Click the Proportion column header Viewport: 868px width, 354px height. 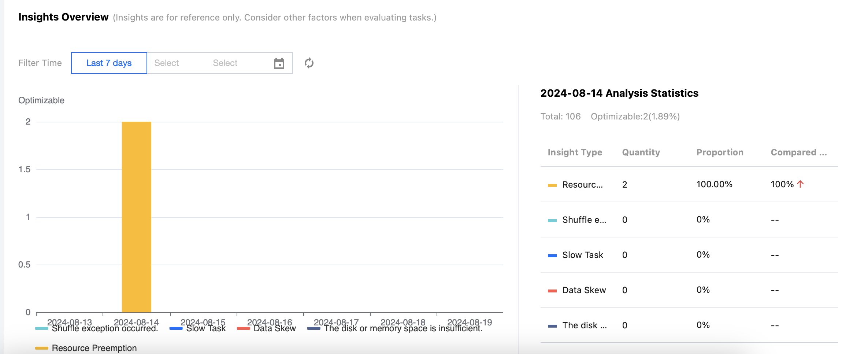point(720,152)
